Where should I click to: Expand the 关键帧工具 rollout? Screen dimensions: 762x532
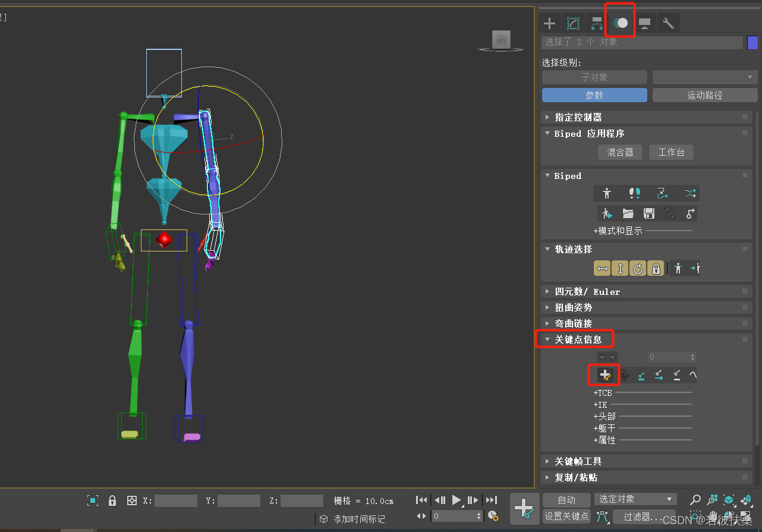pyautogui.click(x=647, y=461)
